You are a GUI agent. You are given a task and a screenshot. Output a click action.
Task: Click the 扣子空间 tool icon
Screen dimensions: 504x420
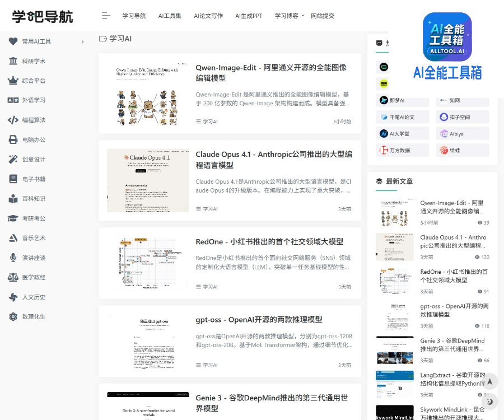tap(444, 117)
